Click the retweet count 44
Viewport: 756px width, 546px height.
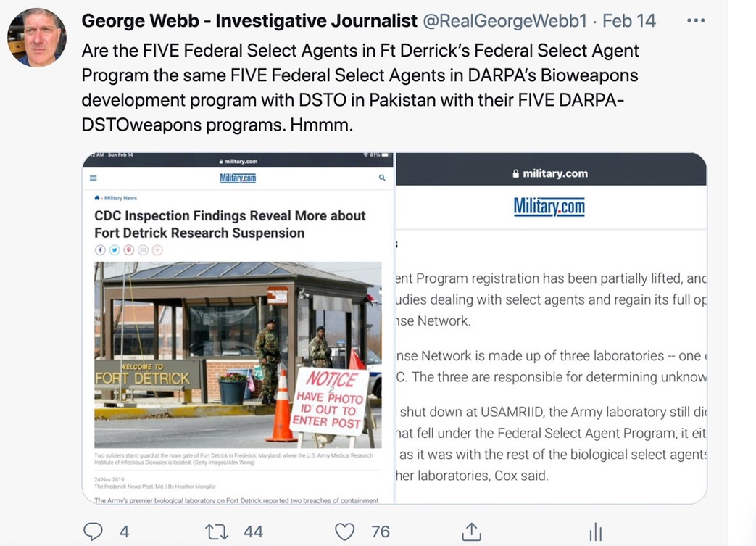pos(253,531)
